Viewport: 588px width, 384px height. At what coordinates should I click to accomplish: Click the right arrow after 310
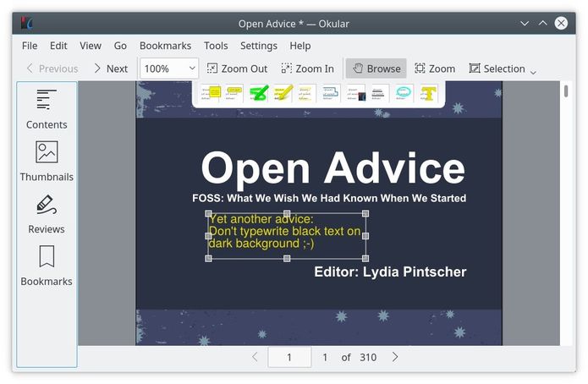pos(395,357)
